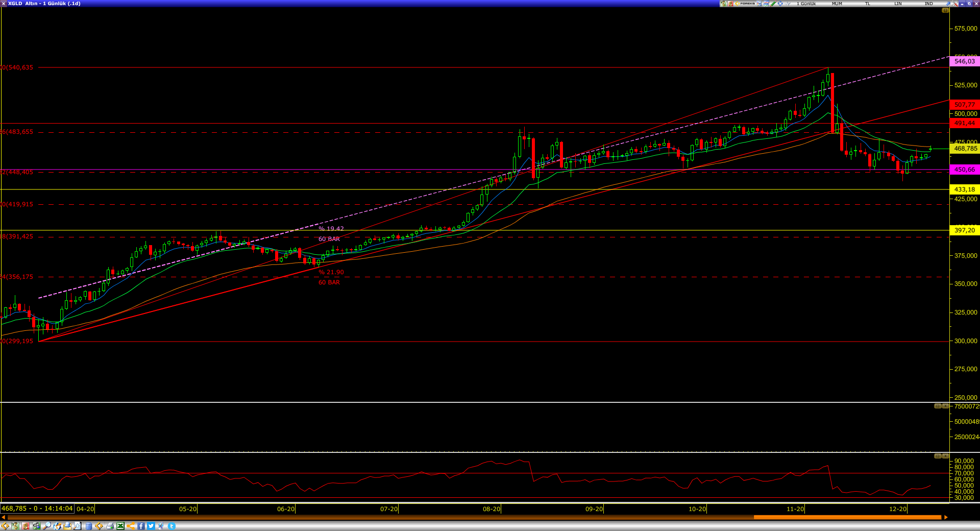Click the 'XGLD Altın - 1 Günlük' window title
This screenshot has height=531, width=980.
(x=44, y=4)
